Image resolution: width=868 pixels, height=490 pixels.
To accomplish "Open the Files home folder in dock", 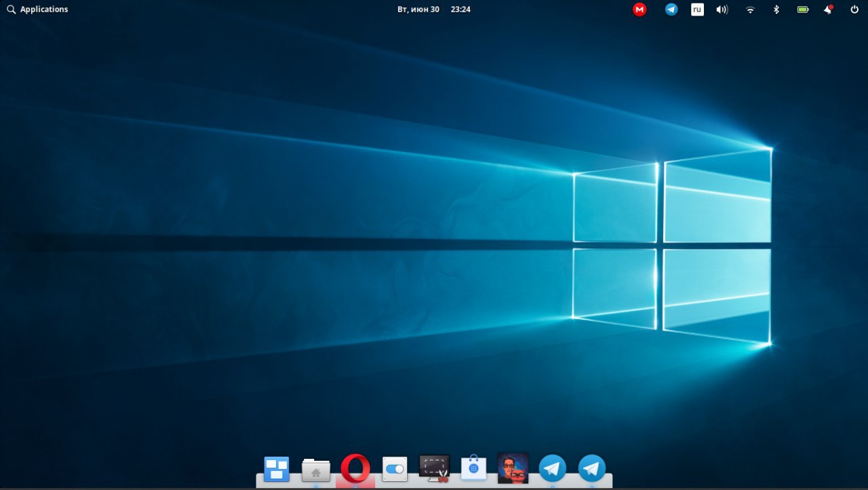I will 316,470.
